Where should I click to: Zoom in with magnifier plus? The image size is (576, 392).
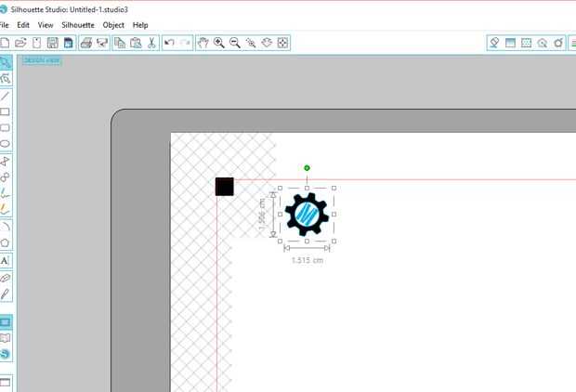point(219,43)
